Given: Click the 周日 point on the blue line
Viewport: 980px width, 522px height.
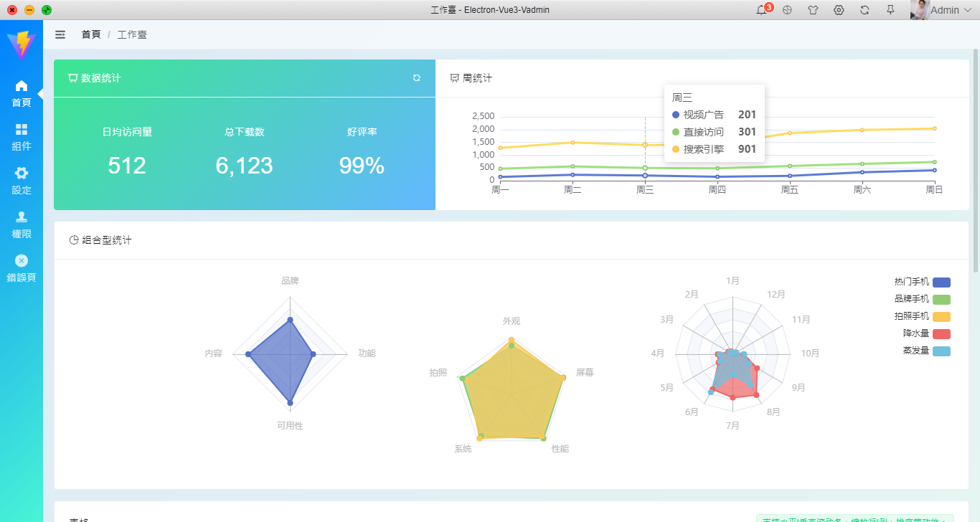Looking at the screenshot, I should (x=934, y=170).
